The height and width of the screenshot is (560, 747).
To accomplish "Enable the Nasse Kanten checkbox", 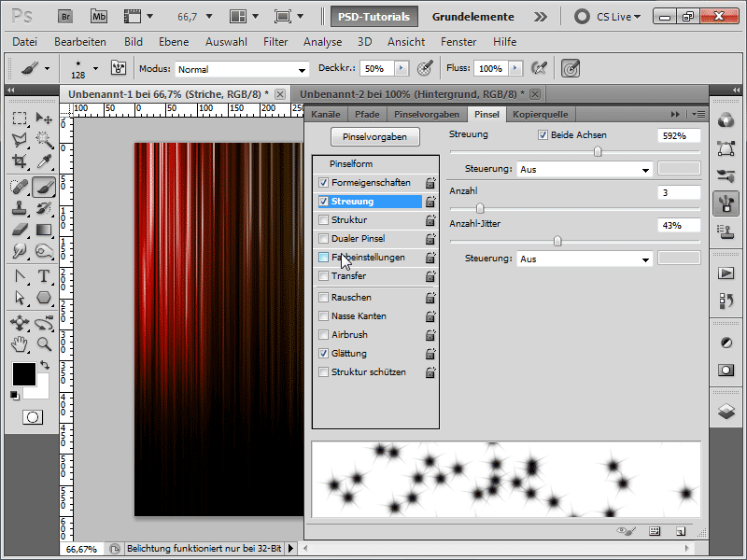I will click(323, 315).
